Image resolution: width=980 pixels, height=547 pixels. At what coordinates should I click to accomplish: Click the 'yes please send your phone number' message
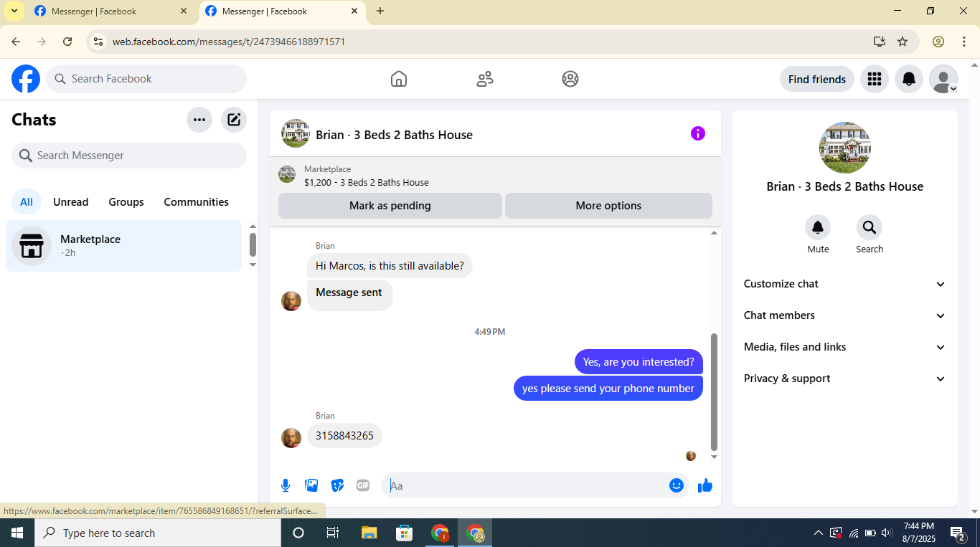(608, 389)
